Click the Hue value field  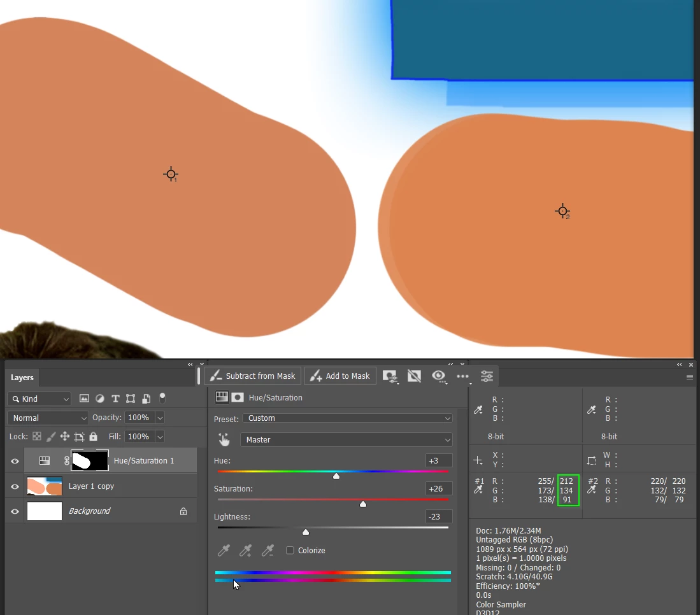coord(438,460)
